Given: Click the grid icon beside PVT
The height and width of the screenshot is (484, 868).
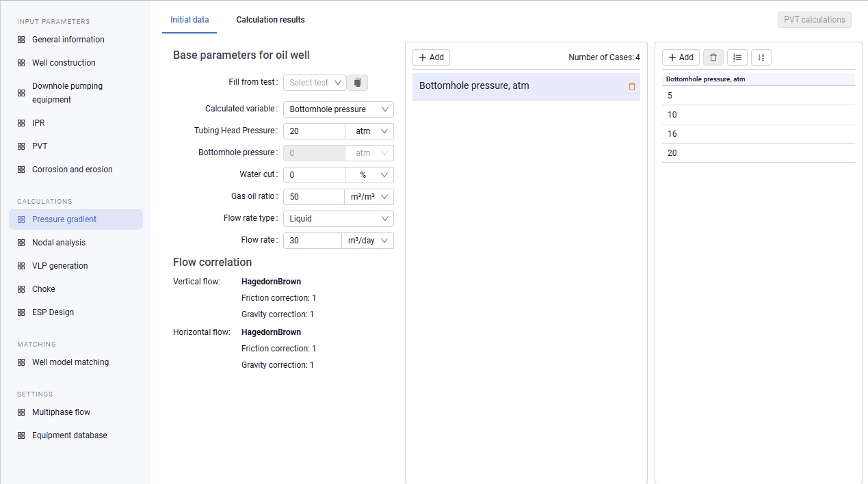Looking at the screenshot, I should point(21,146).
